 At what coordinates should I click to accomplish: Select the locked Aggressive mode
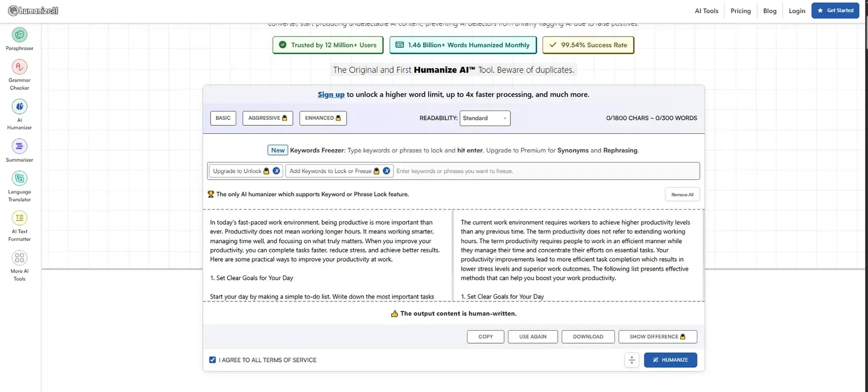tap(267, 118)
